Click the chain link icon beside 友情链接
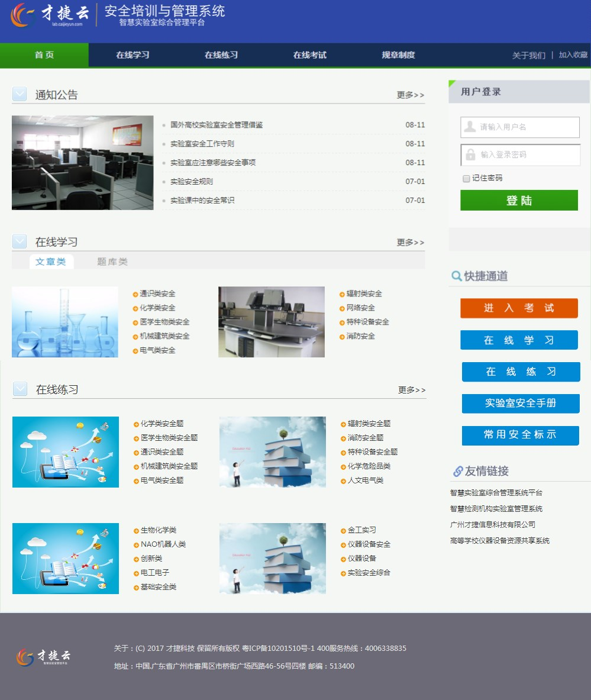Screen dimensions: 591x700 tap(457, 471)
